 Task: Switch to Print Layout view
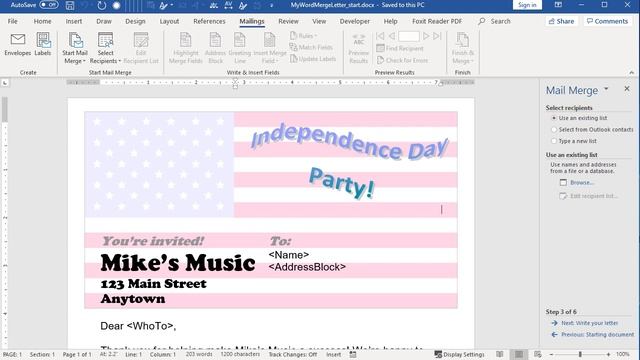point(519,354)
